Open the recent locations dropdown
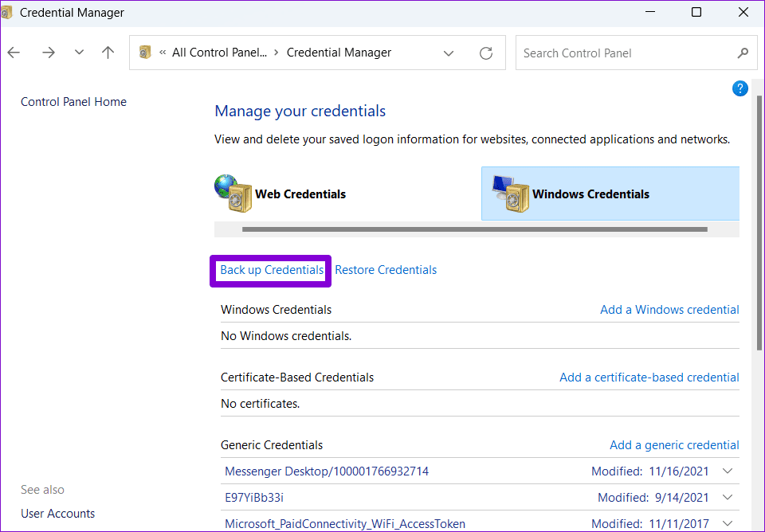 coord(79,53)
